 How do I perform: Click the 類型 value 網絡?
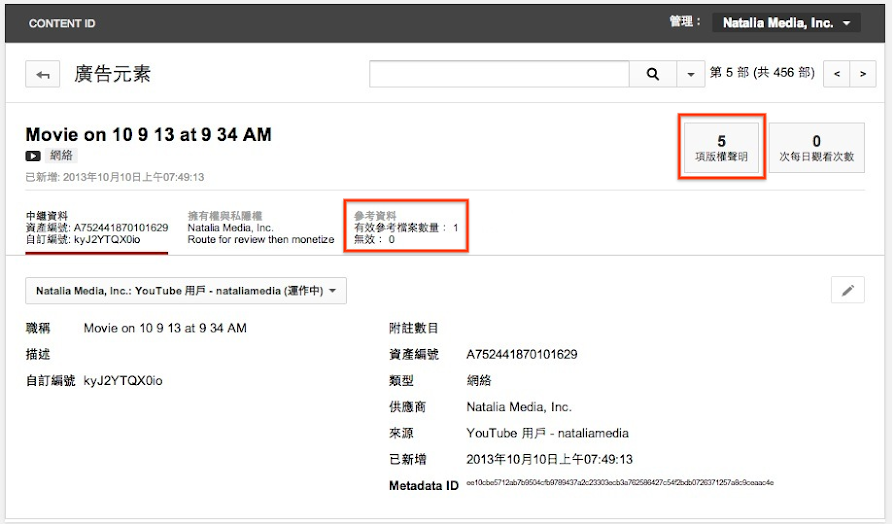point(480,382)
